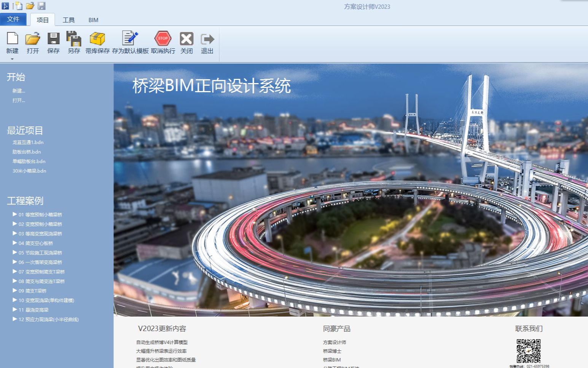Click 自动生成桥博V4计算模型 update note
588x368 pixels.
tap(162, 342)
